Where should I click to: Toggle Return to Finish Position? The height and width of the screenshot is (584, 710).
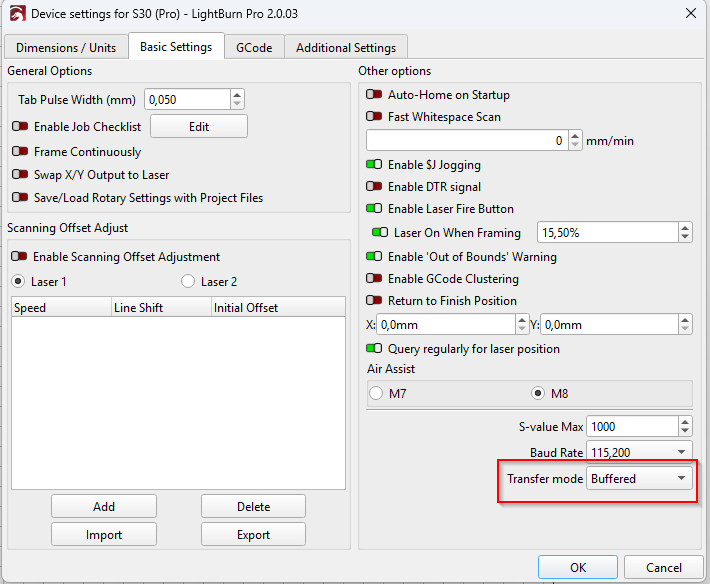tap(375, 301)
